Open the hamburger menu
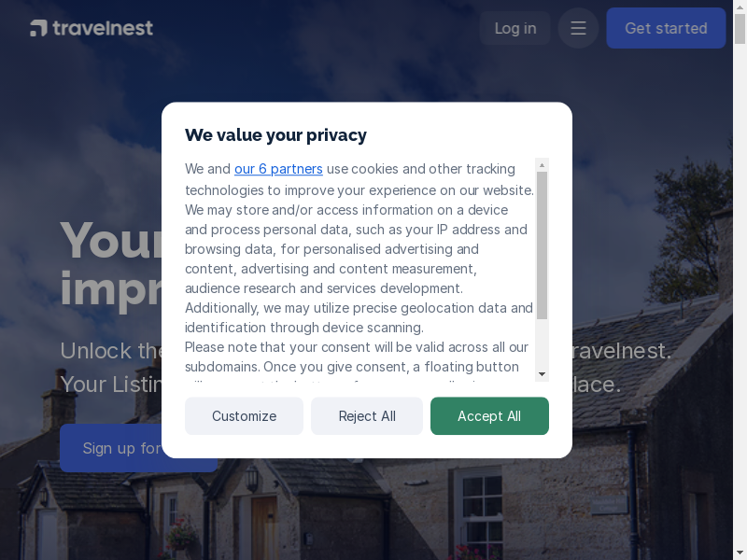This screenshot has height=560, width=747. click(578, 28)
